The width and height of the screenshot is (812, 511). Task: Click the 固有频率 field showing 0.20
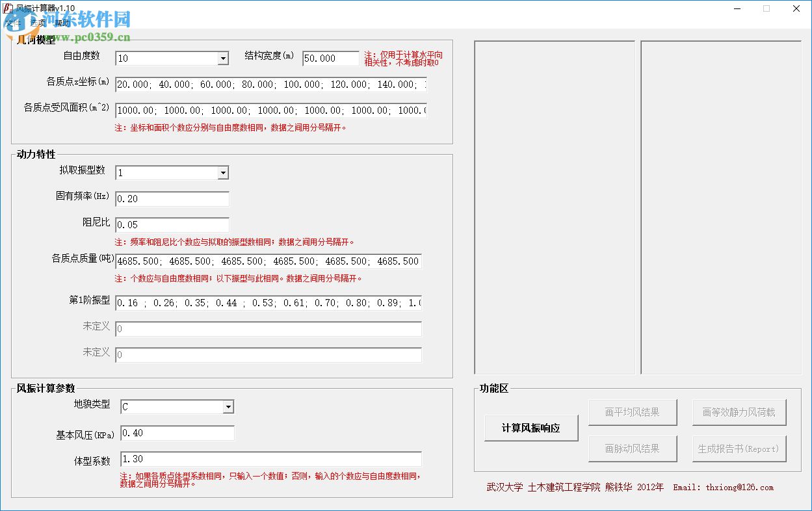(172, 199)
